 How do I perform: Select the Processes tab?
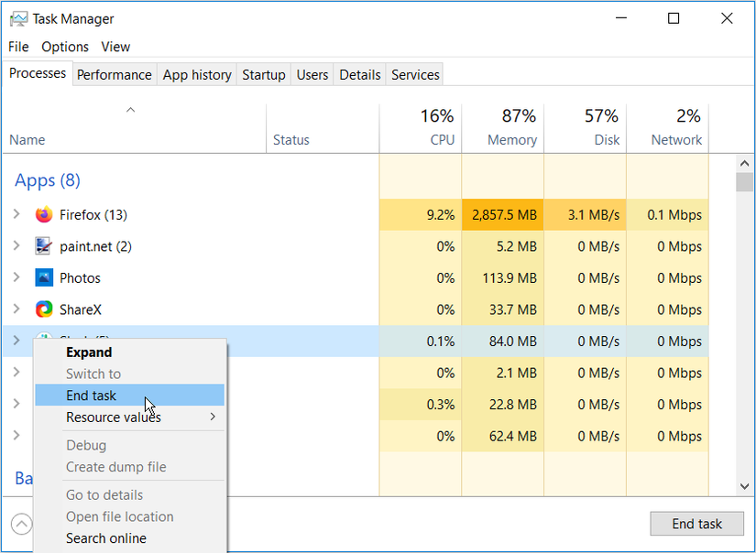pyautogui.click(x=38, y=73)
